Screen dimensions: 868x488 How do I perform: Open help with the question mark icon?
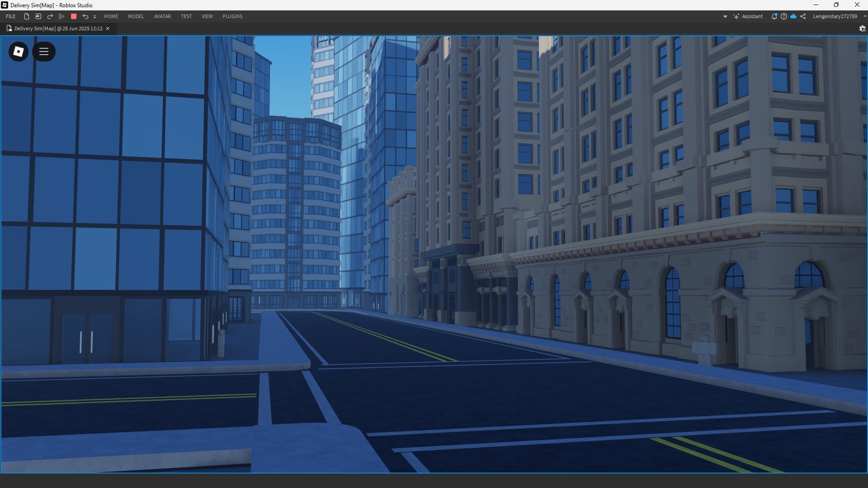coord(784,16)
